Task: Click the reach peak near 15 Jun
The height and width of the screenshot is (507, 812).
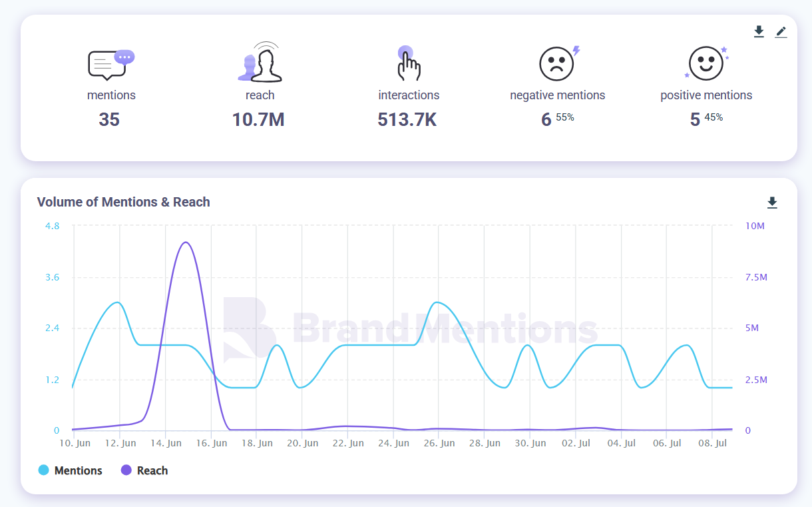Action: click(x=186, y=243)
